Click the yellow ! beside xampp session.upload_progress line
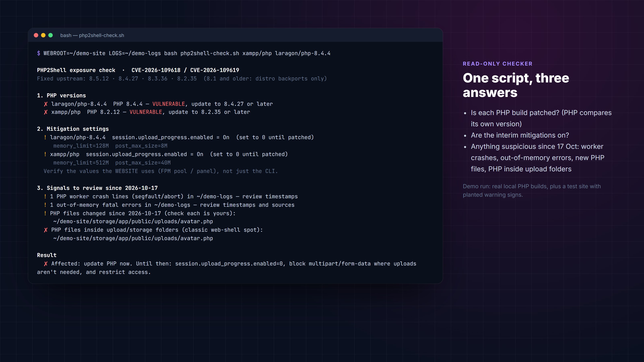This screenshot has width=644, height=362. (45, 154)
